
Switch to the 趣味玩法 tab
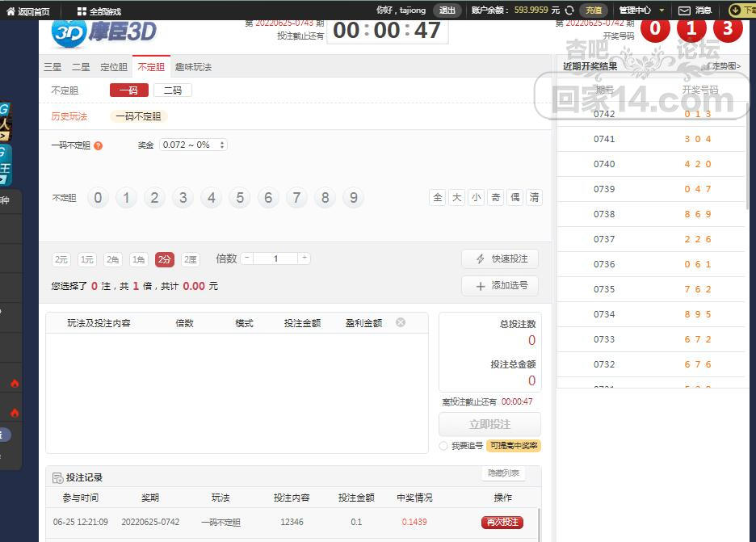pyautogui.click(x=193, y=67)
